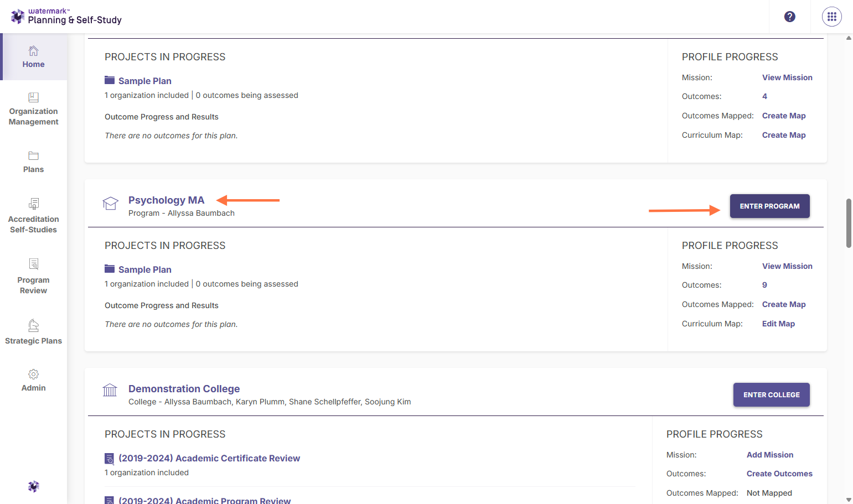
Task: Click the vertical page scrollbar thumb
Action: click(849, 224)
